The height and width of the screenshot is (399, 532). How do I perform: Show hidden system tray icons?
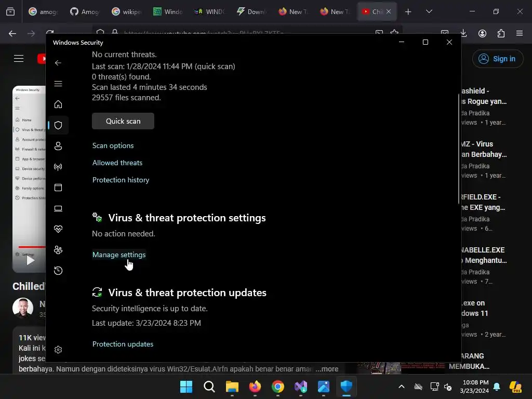pos(402,387)
